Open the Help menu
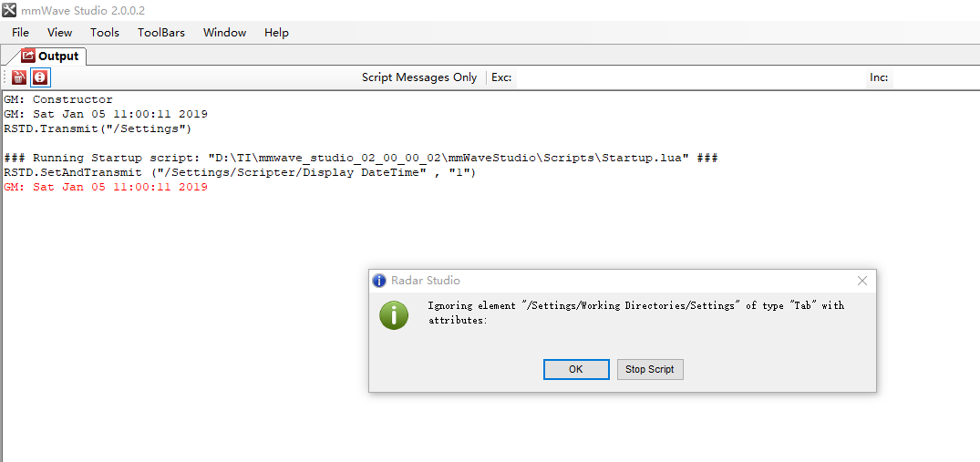Screen dimensions: 980x462 tap(276, 33)
